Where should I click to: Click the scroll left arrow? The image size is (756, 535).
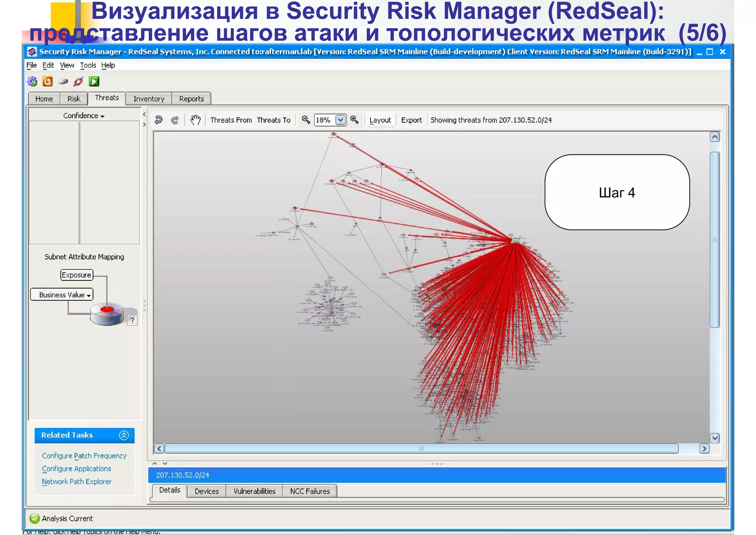tap(159, 449)
